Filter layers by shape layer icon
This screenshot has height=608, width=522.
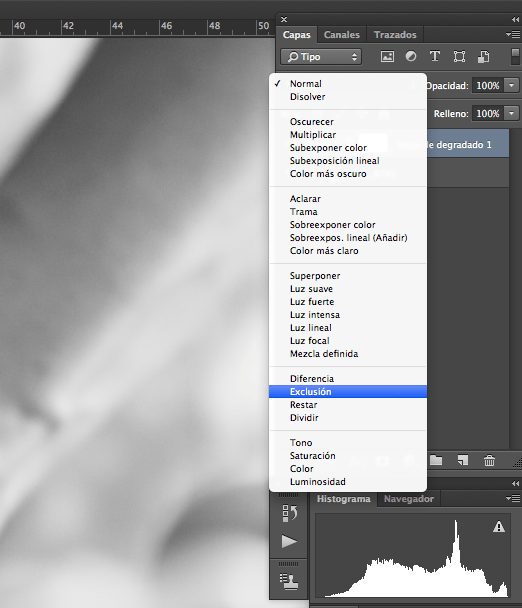click(x=459, y=57)
